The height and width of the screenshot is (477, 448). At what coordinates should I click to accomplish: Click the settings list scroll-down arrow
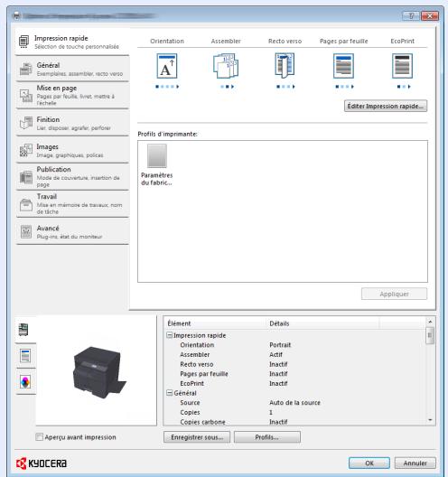(430, 420)
